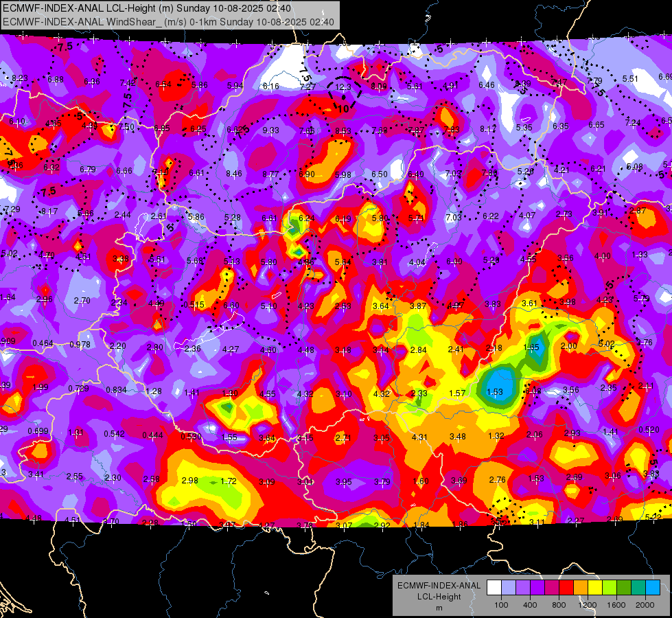672x618 pixels.
Task: Click the red legend swatch
Action: 566,588
